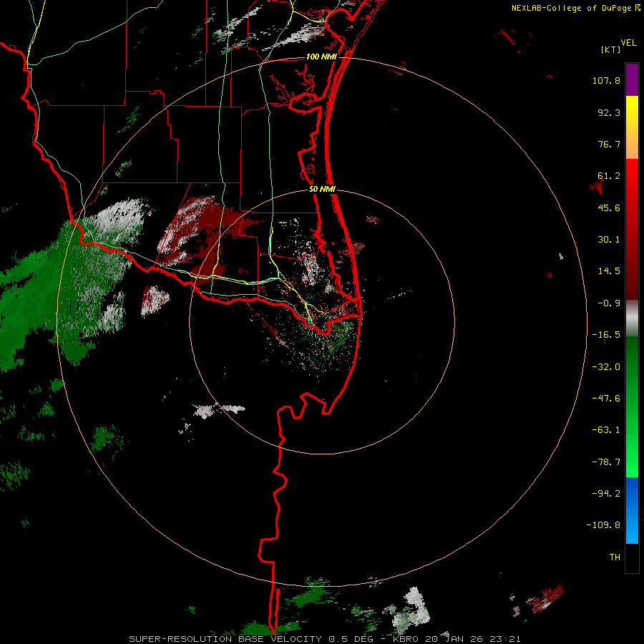Viewport: 644px width, 644px height.
Task: Click the yellow-orange segment of velocity color bar
Action: pos(632,127)
